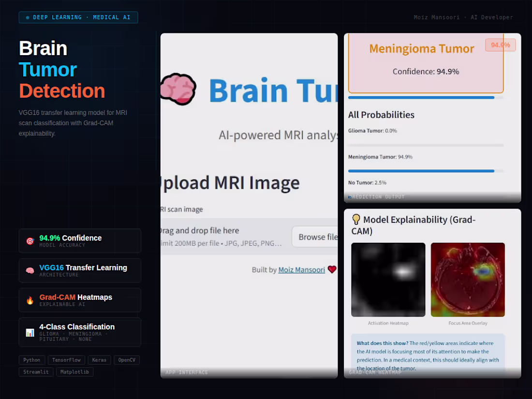Click the Activation Heatmap thumbnail
Screen dimensions: 532x399
tap(388, 280)
